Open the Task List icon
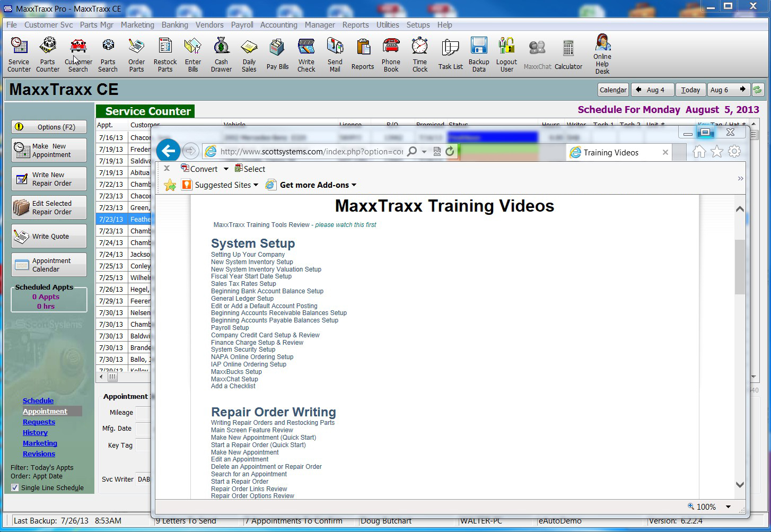 (x=450, y=54)
